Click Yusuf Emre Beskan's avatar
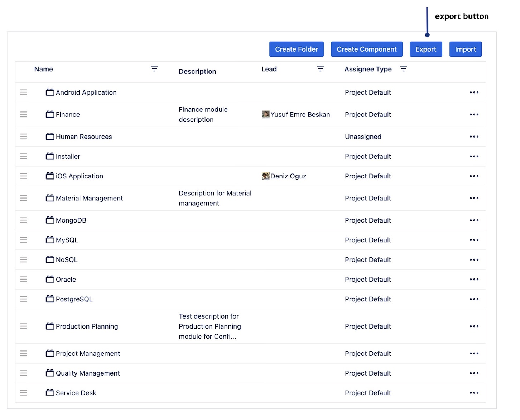 click(x=265, y=114)
